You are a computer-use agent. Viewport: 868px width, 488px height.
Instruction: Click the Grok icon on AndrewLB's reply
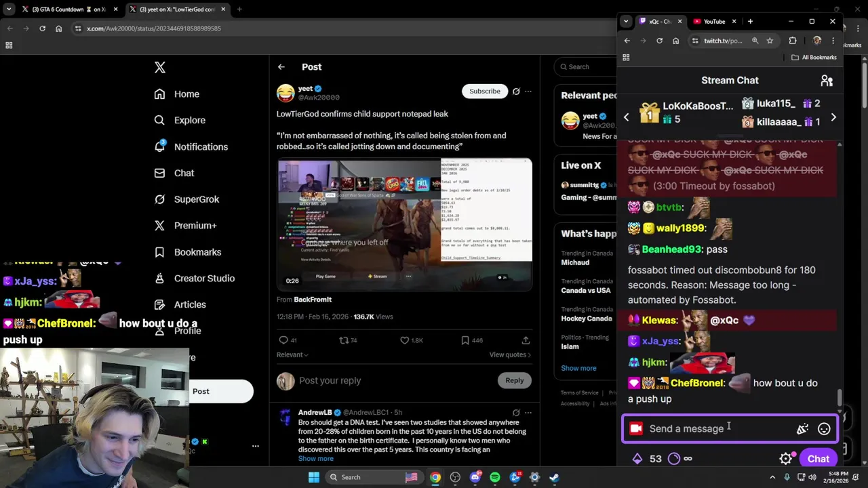(516, 412)
